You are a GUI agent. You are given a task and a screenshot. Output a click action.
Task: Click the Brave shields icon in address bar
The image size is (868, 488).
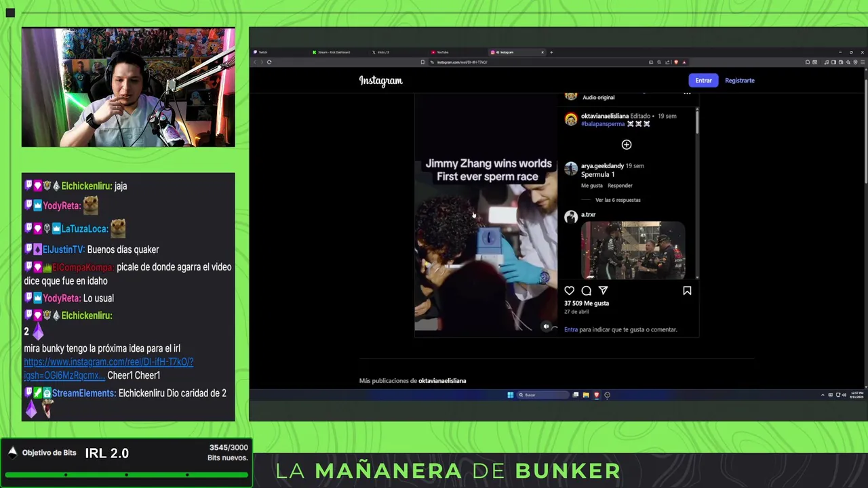coord(676,62)
